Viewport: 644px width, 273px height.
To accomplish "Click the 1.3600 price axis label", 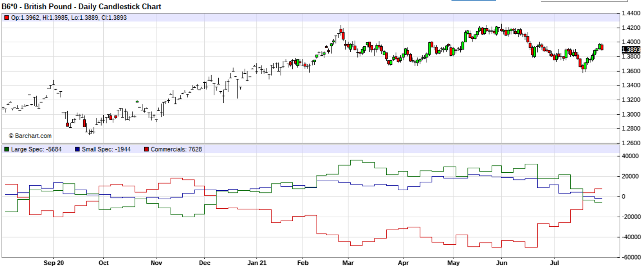I will (x=631, y=71).
